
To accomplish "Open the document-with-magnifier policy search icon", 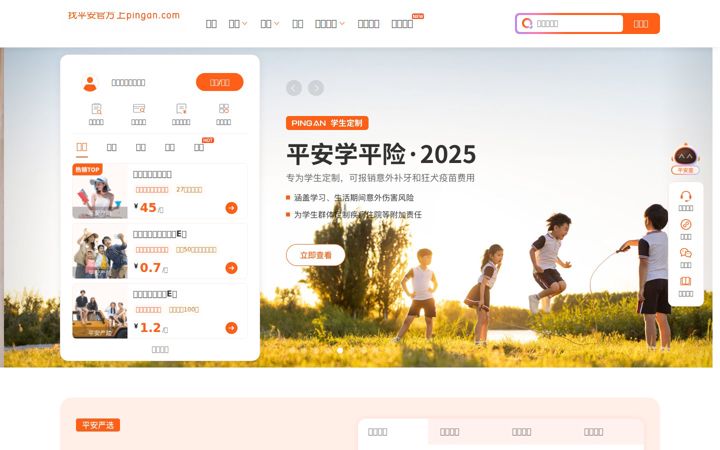I will click(x=96, y=109).
